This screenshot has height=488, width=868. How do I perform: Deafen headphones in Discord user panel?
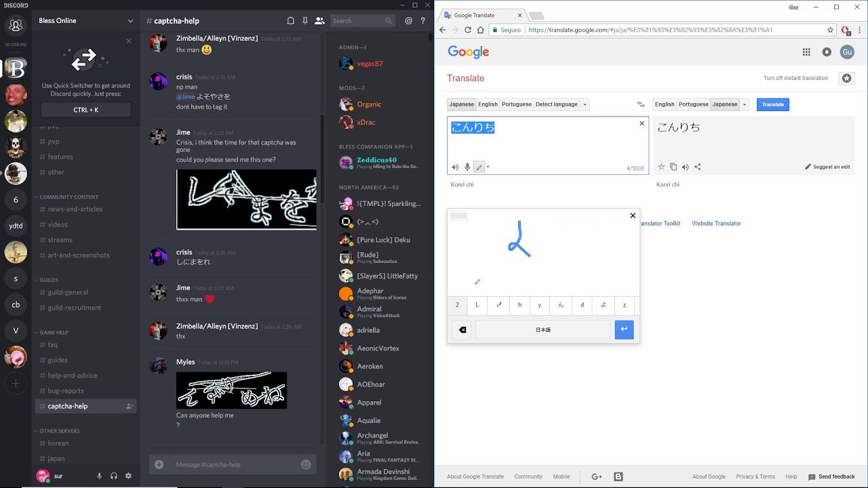[114, 476]
